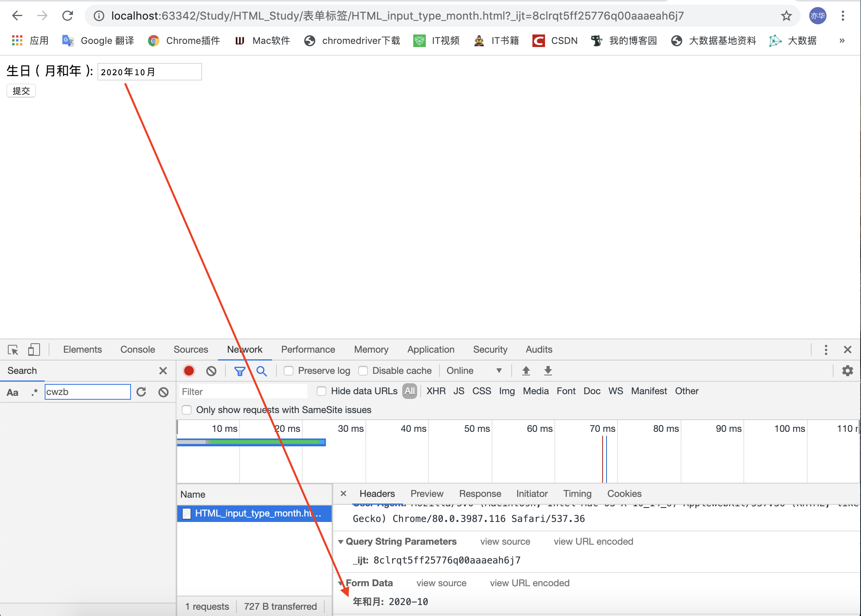
Task: Switch to the Elements tab
Action: pos(82,350)
